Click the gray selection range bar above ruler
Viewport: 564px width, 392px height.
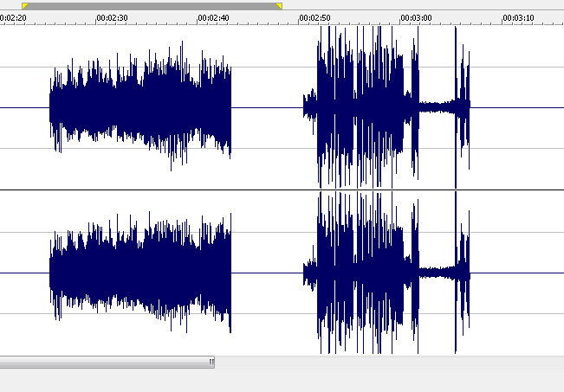(x=152, y=6)
